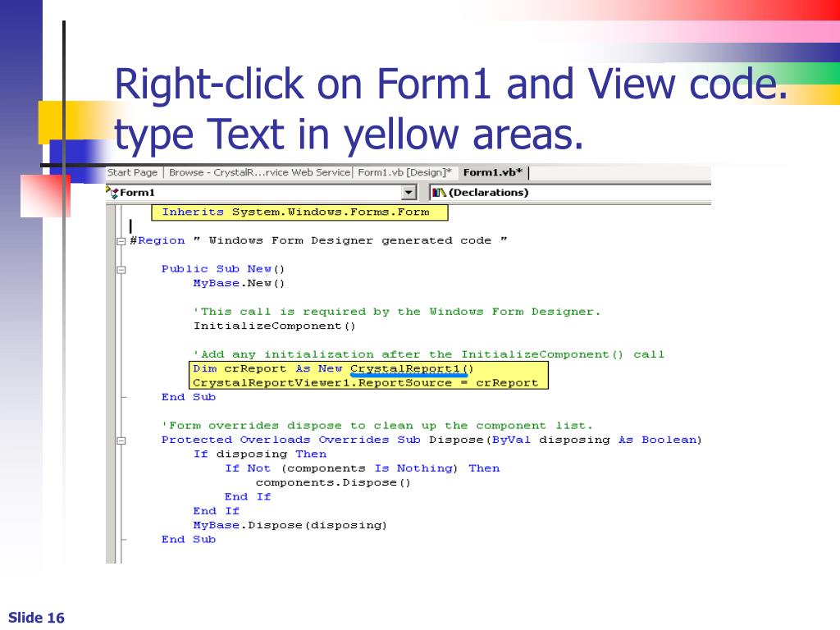Click the Public Sub New() declaration

click(223, 269)
